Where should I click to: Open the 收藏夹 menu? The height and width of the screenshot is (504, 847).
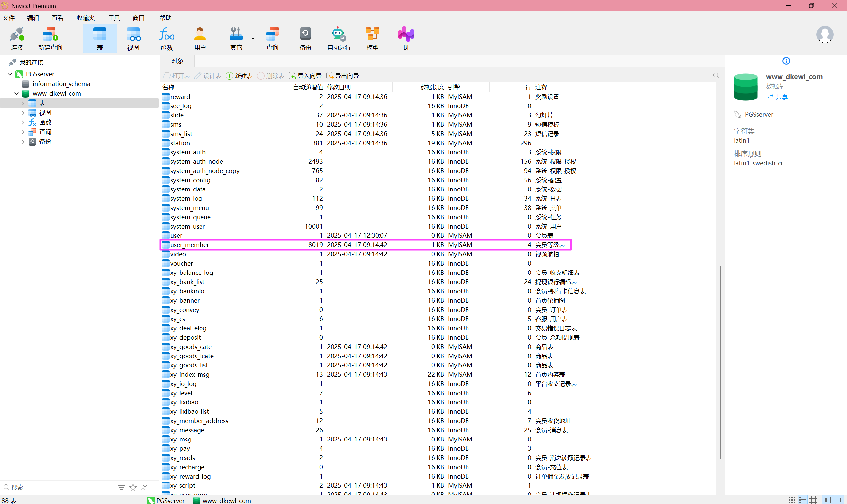pos(86,18)
